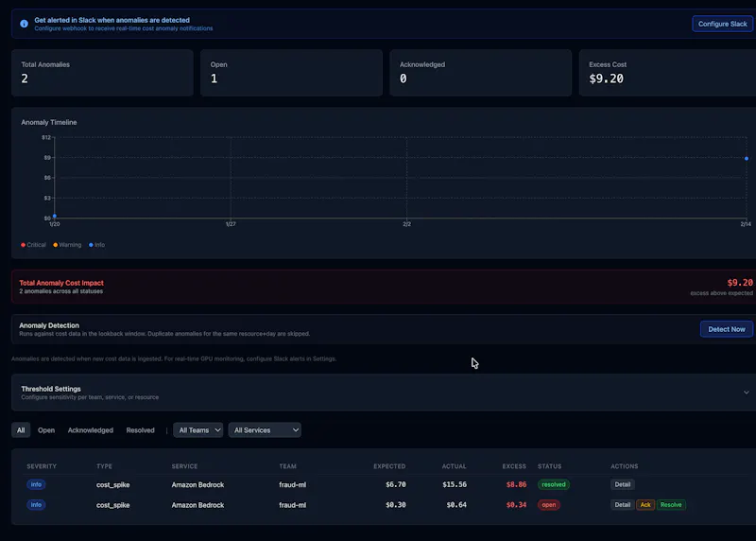Image resolution: width=756 pixels, height=541 pixels.
Task: Click info severity badge in resolved row
Action: tap(36, 484)
